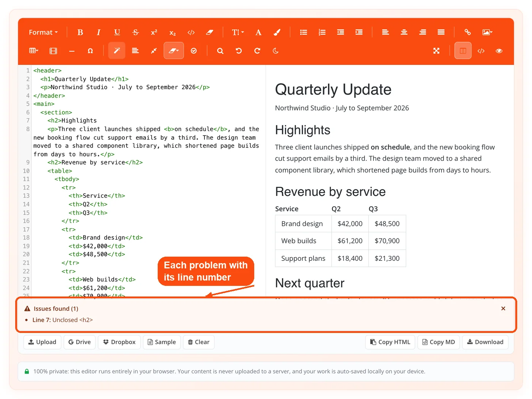Image resolution: width=532 pixels, height=399 pixels.
Task: Insert a horizontal rule
Action: point(72,51)
